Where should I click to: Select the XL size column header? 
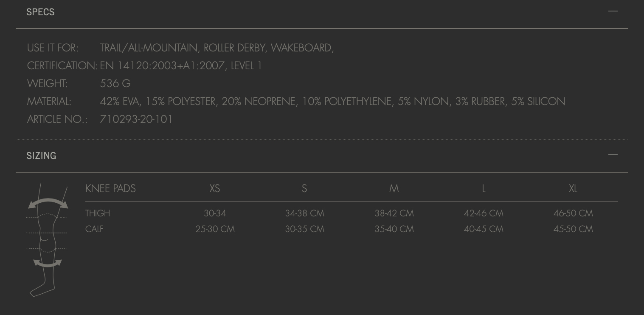(573, 188)
